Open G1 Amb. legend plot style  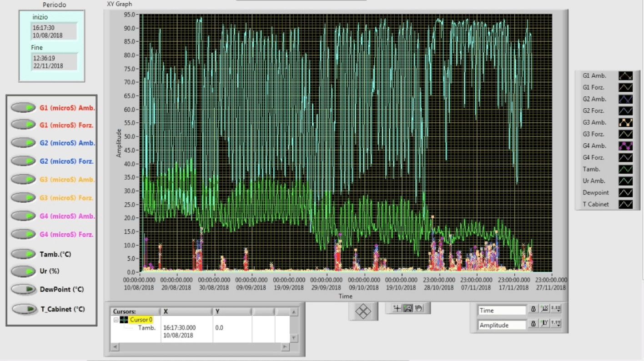pyautogui.click(x=625, y=75)
